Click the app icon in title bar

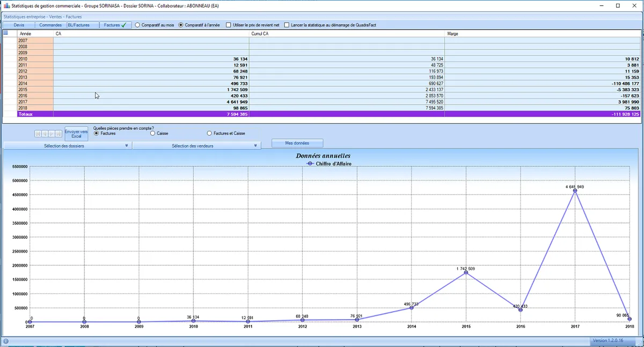click(x=6, y=5)
